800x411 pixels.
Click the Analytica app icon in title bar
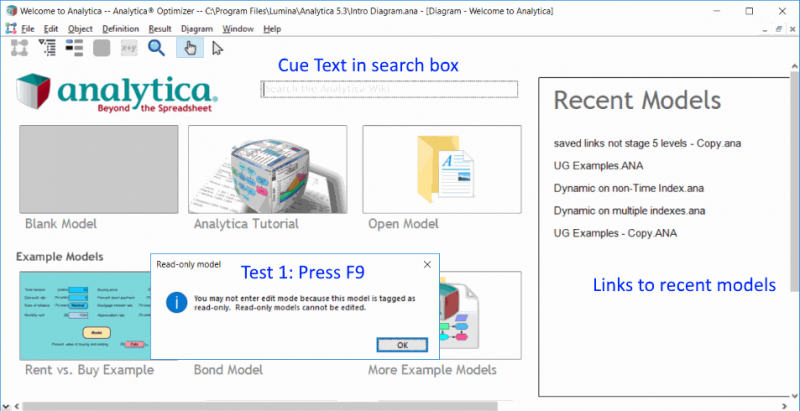pyautogui.click(x=10, y=11)
